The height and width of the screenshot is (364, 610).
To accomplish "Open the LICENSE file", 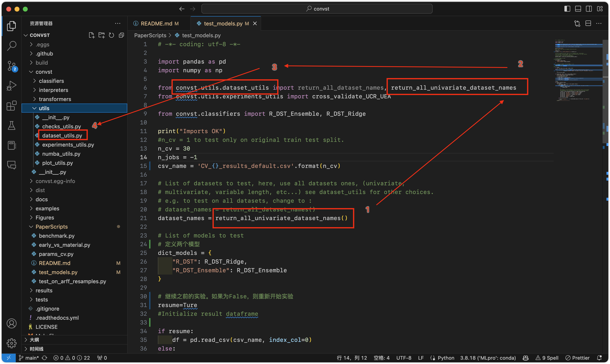I will [46, 327].
